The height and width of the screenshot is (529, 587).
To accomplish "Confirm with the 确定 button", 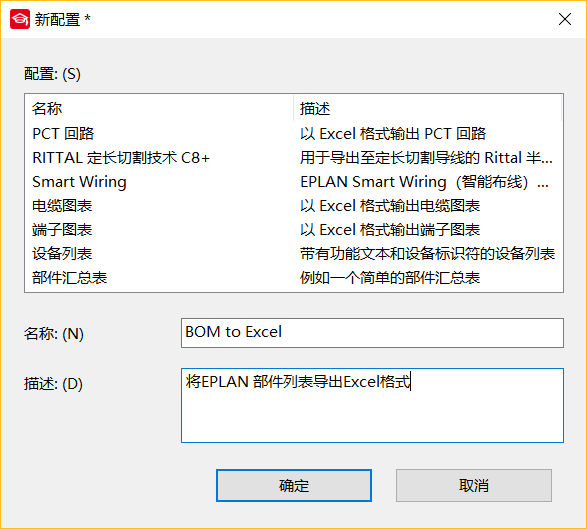I will click(294, 486).
